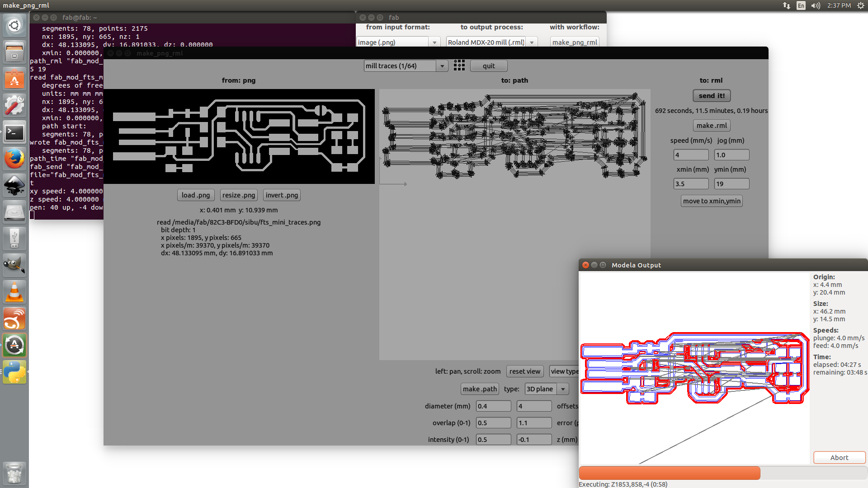
Task: Open GIMP from the launcher
Action: [x=14, y=265]
